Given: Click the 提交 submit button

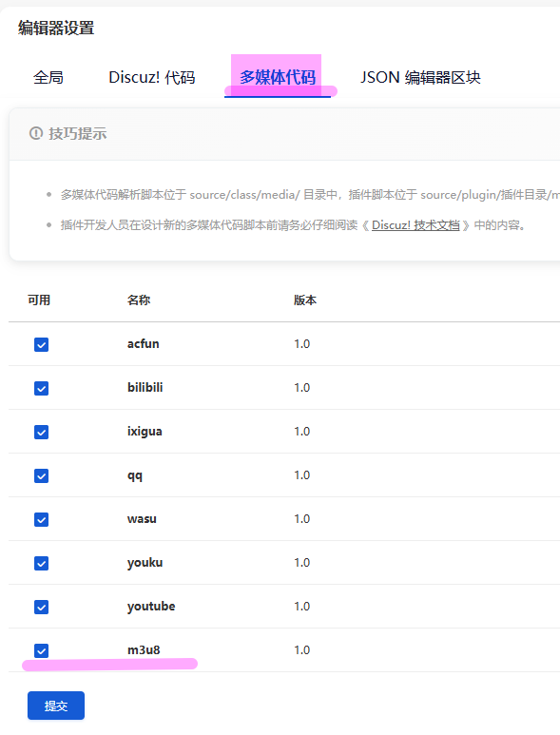Looking at the screenshot, I should pyautogui.click(x=56, y=706).
